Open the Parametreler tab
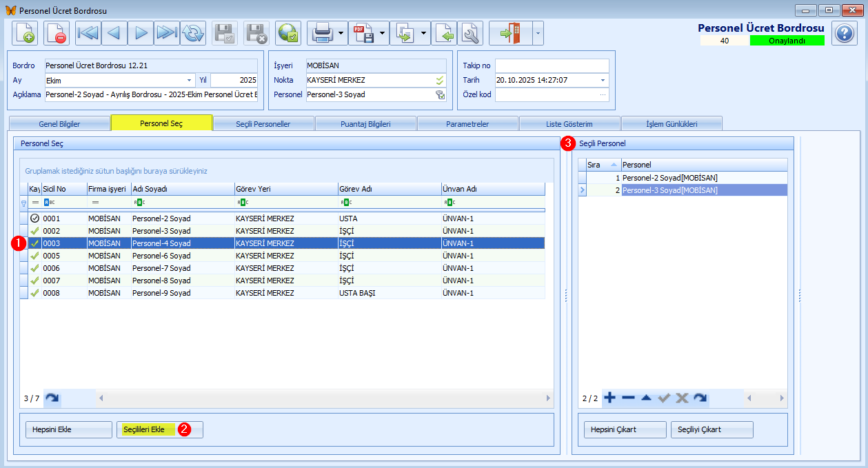Image resolution: width=868 pixels, height=468 pixels. tap(467, 124)
